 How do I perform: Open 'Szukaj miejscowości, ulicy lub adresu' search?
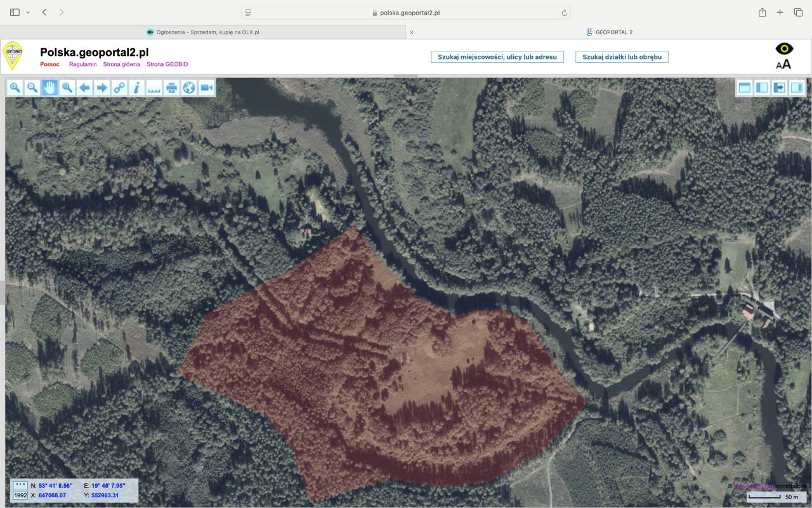pos(497,57)
